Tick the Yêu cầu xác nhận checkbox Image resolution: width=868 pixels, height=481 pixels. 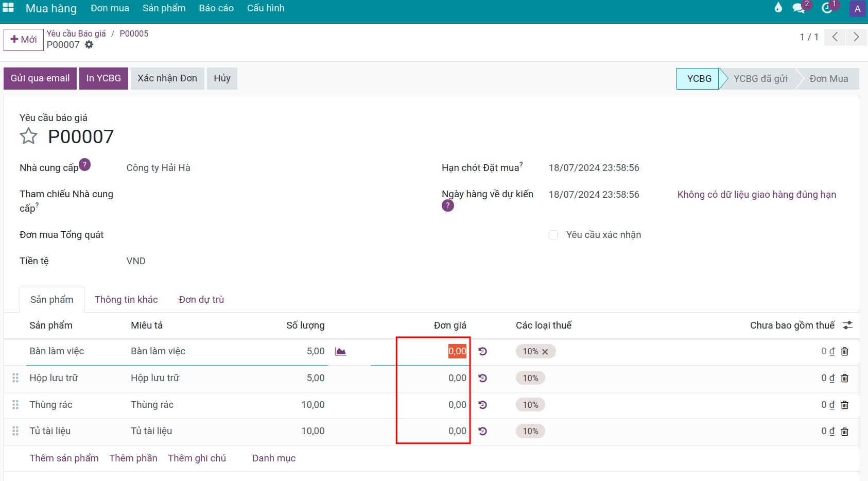[x=553, y=235]
